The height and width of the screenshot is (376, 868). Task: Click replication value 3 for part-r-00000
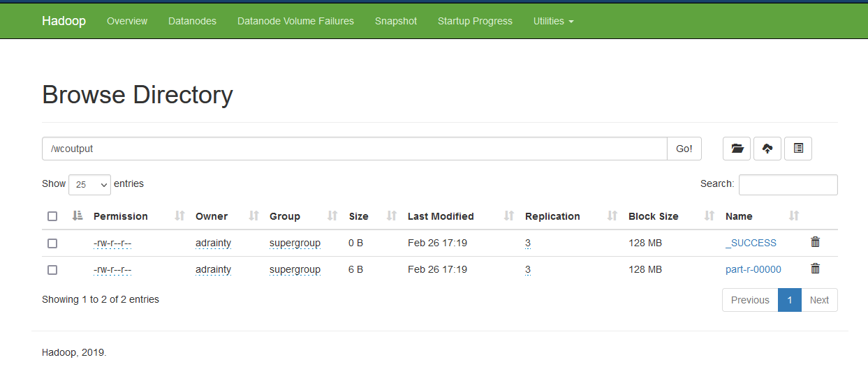click(528, 269)
